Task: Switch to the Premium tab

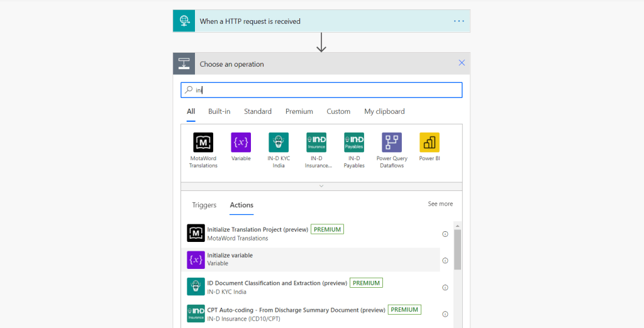Action: [299, 111]
